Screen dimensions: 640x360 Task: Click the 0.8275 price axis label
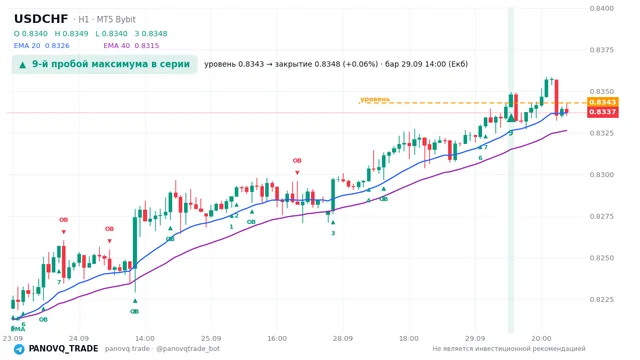coord(602,216)
